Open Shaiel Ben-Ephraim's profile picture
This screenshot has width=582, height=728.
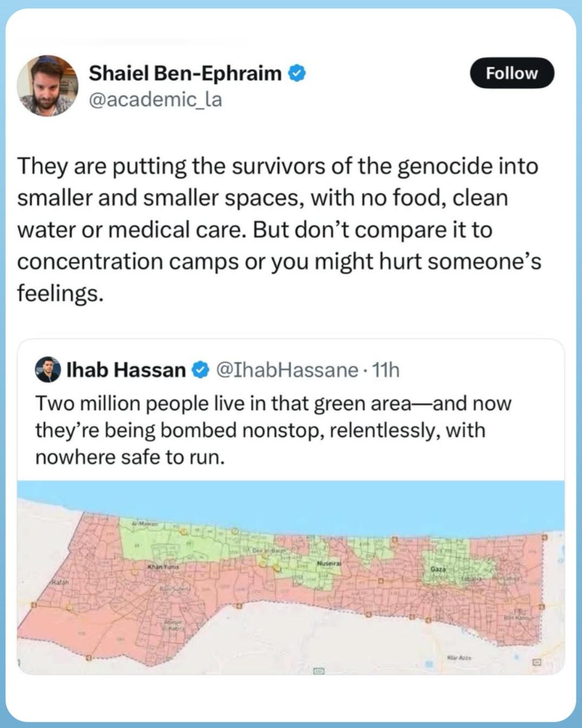click(x=47, y=86)
